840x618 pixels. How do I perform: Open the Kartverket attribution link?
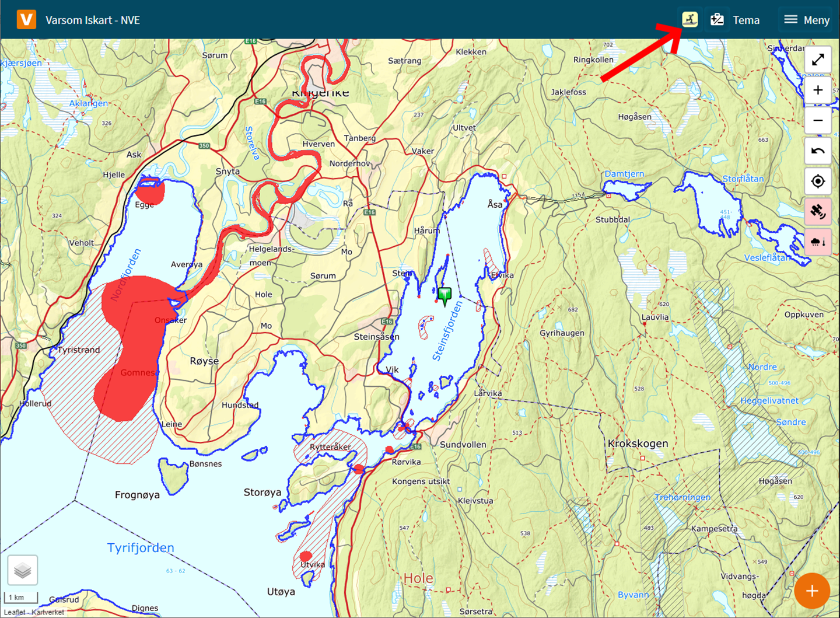48,612
